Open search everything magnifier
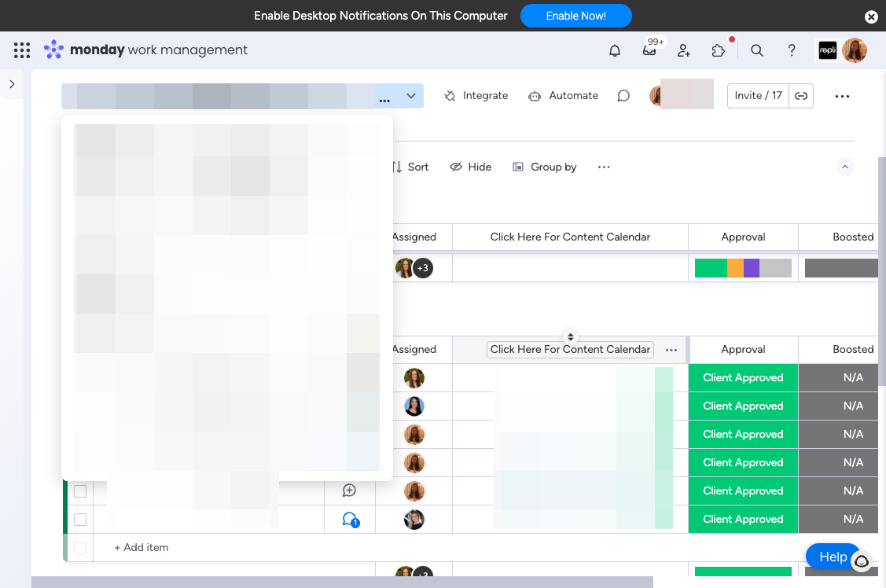The image size is (886, 588). pyautogui.click(x=757, y=50)
